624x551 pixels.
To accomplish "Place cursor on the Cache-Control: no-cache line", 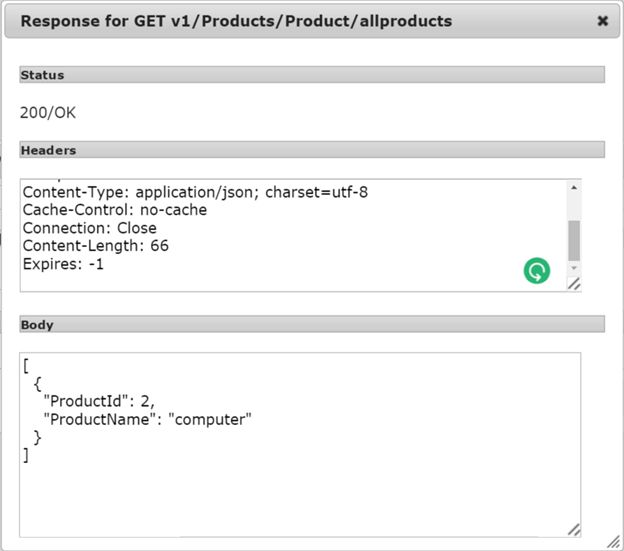I will [x=114, y=210].
